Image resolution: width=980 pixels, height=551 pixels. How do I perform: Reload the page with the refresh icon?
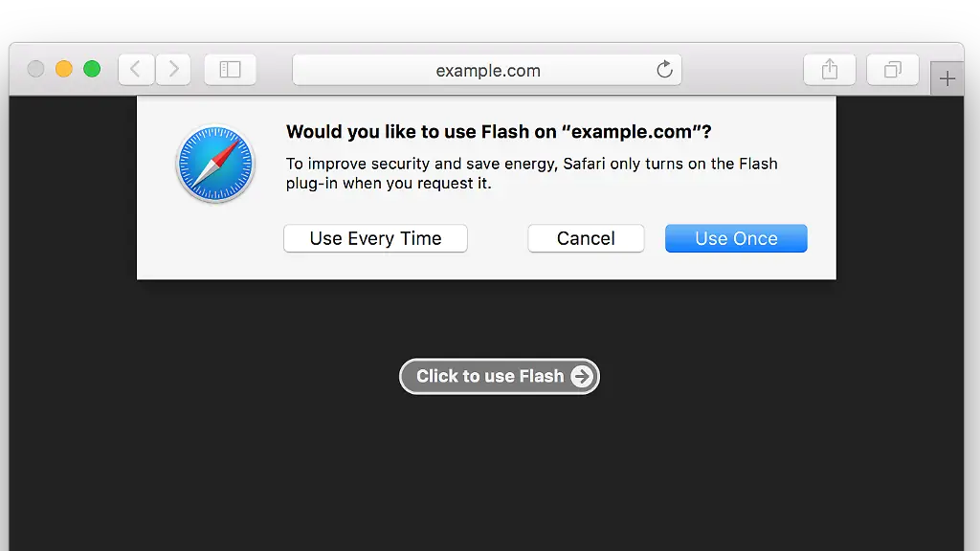click(664, 69)
